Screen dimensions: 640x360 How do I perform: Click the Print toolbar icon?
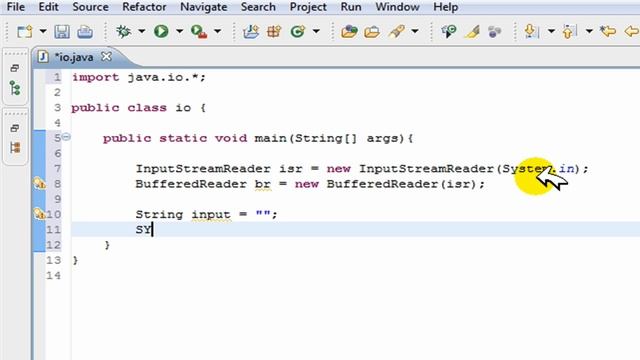coord(85,31)
